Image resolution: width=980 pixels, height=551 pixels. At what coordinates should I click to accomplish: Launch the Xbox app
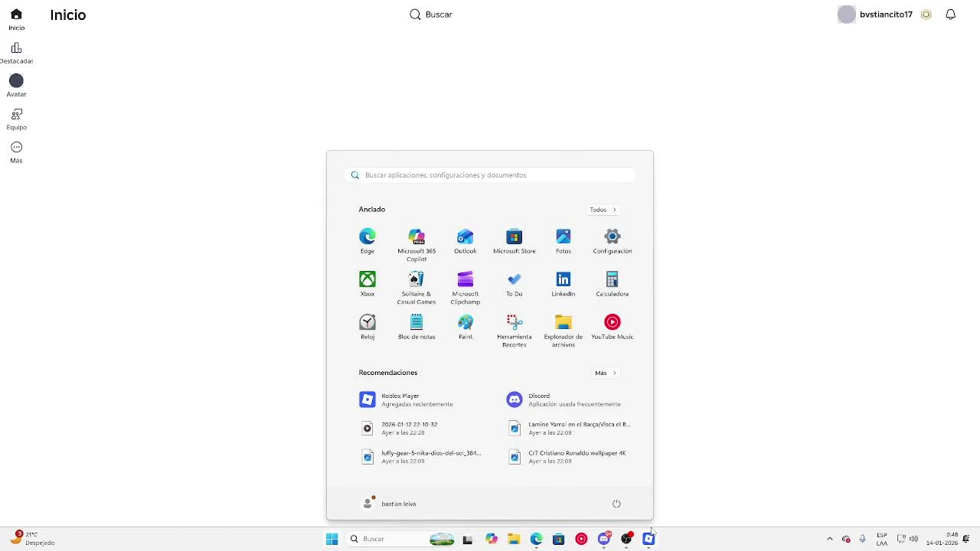tap(367, 284)
